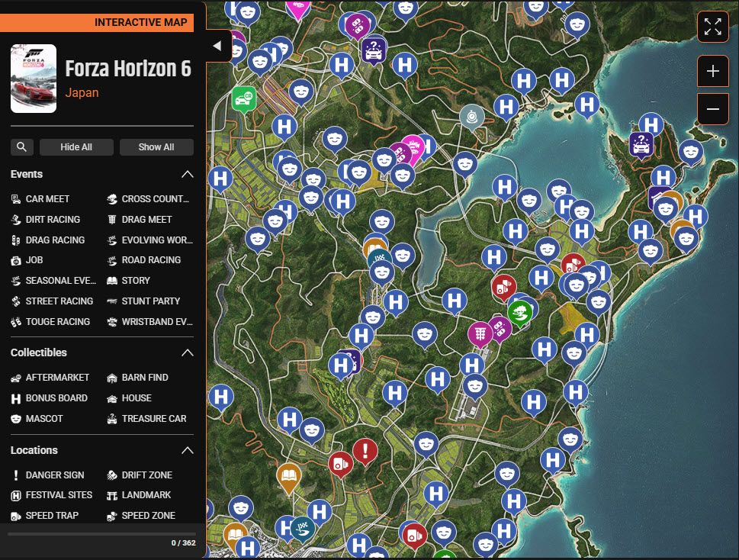This screenshot has height=560, width=739.
Task: Toggle Treasure Car markers
Action: 146,419
